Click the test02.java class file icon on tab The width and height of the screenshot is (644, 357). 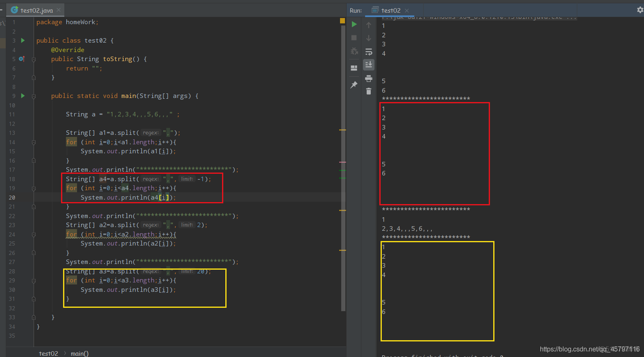coord(14,10)
